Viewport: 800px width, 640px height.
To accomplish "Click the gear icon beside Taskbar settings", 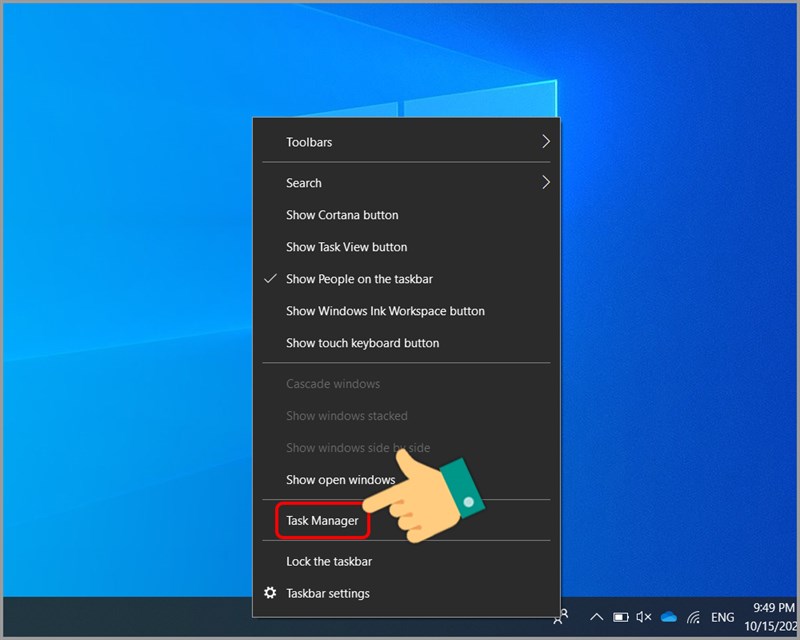I will coord(270,593).
